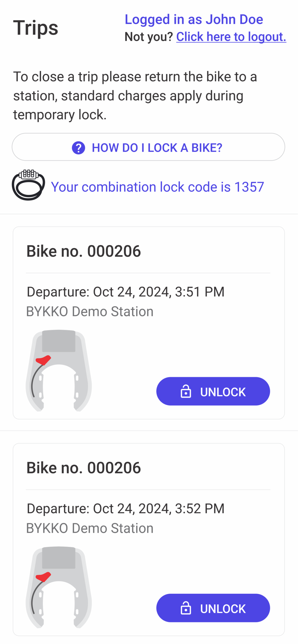Viewport: 298px width, 644px height.
Task: Tap the frame lock illustration for the 3:52 PM trip
Action: (59, 587)
